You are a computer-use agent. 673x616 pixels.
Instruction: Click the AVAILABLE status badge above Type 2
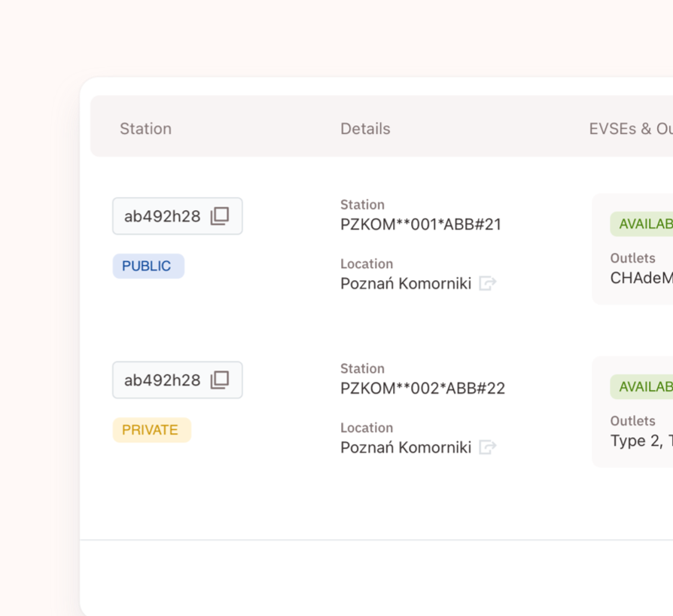click(642, 387)
